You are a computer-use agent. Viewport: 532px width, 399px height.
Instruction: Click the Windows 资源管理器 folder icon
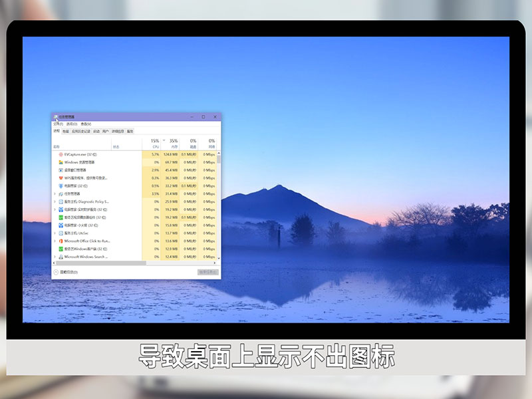pos(61,162)
